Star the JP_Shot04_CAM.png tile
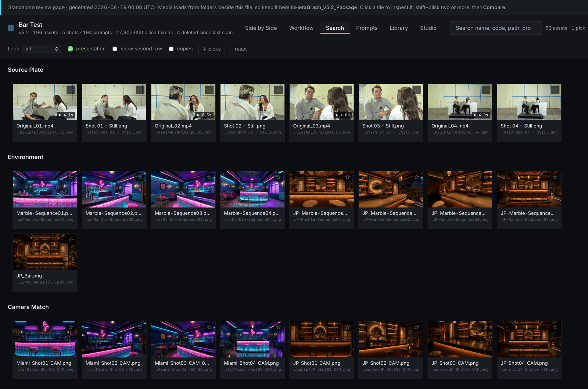588x389 pixels. coord(555,327)
